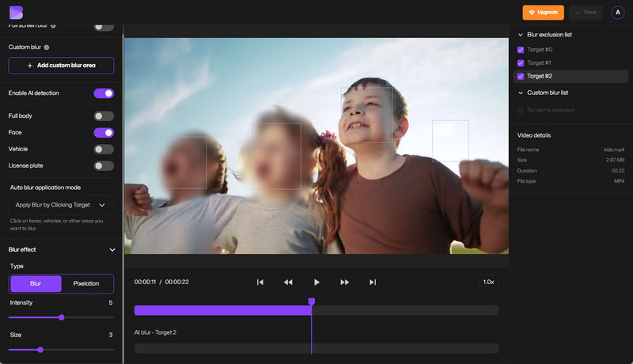Collapse the Custom blur list
633x364 pixels.
(x=521, y=93)
